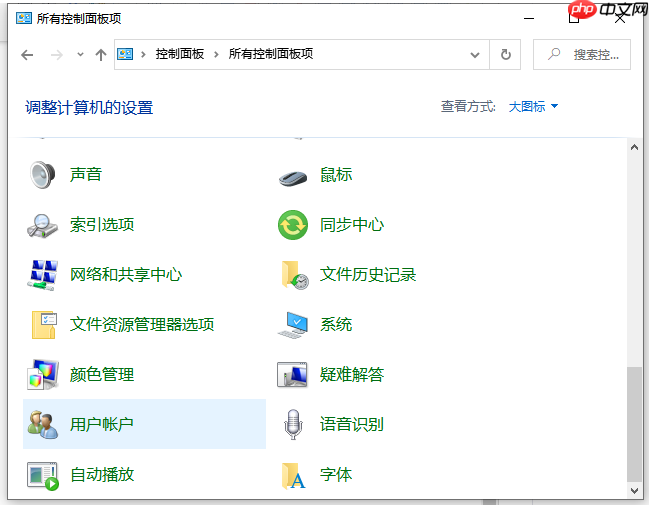The height and width of the screenshot is (505, 649).
Task: Expand the chevron before 控制面板 breadcrumb
Action: [x=143, y=54]
